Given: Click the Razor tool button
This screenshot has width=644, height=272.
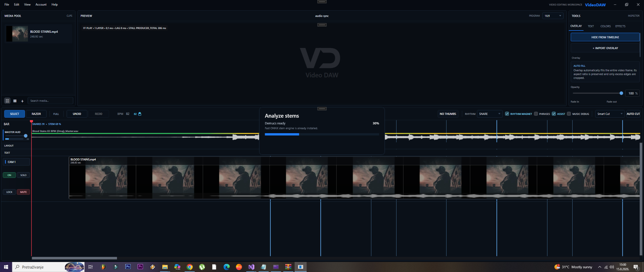Looking at the screenshot, I should [36, 114].
